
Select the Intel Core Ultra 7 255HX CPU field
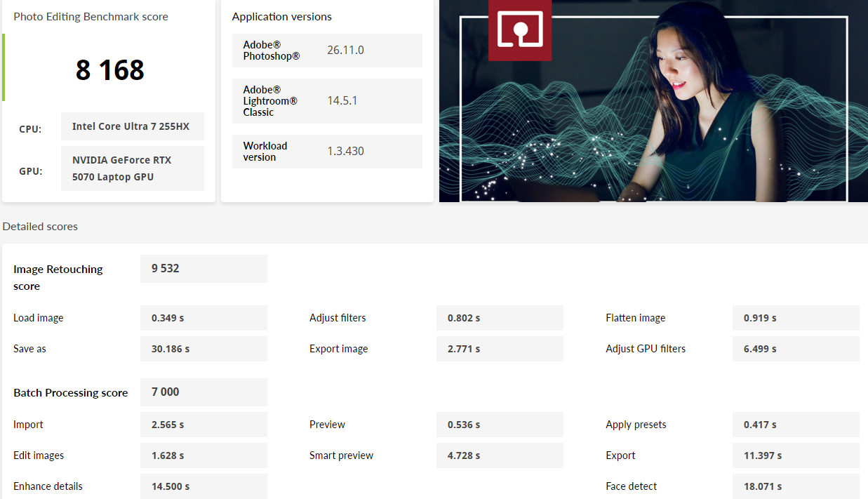[x=132, y=127]
